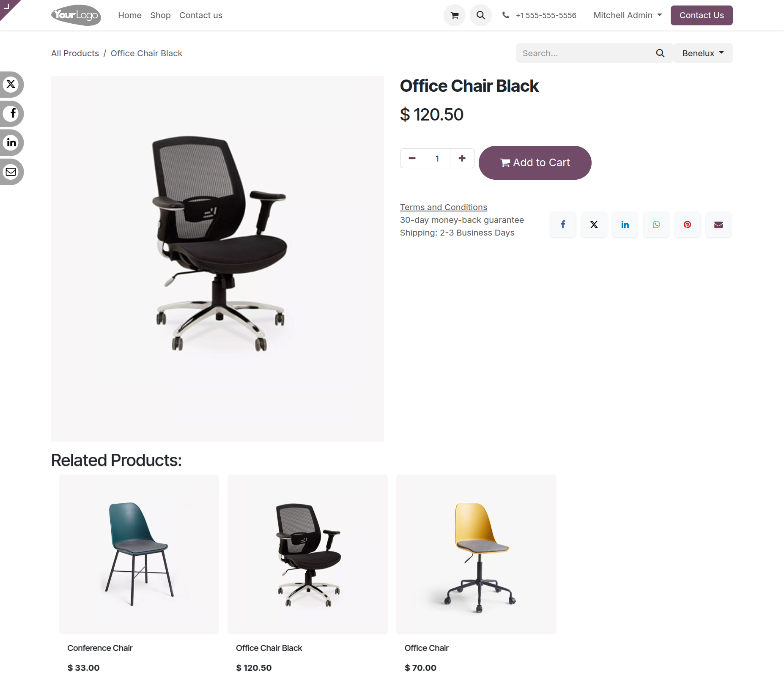
Task: Click the Add to Cart button
Action: click(535, 163)
